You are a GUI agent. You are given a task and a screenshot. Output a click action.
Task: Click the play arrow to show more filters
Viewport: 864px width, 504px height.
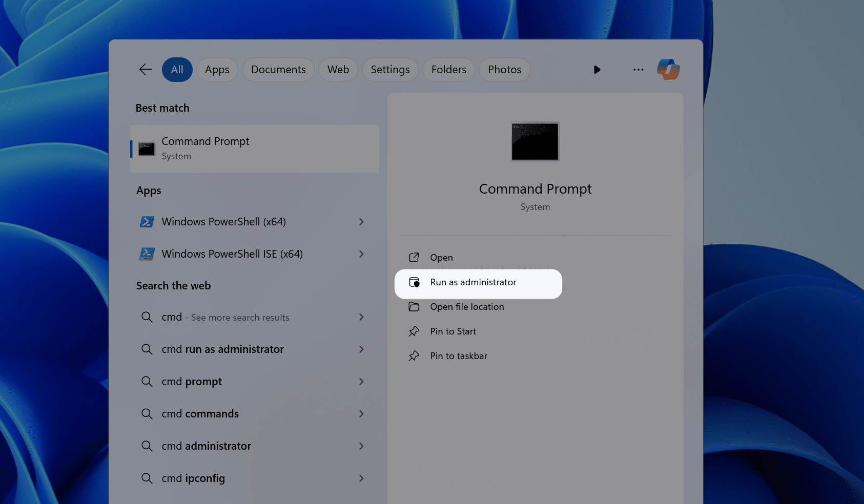[597, 70]
